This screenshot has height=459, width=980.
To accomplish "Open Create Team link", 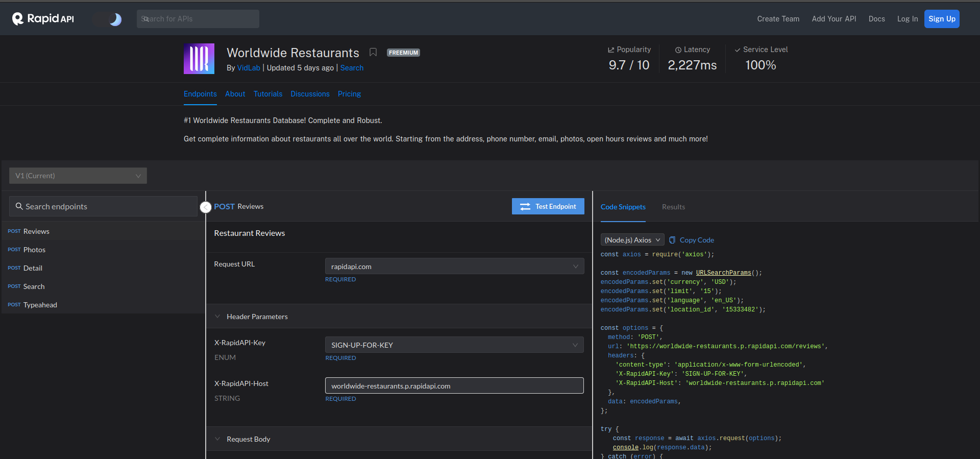I will point(778,19).
